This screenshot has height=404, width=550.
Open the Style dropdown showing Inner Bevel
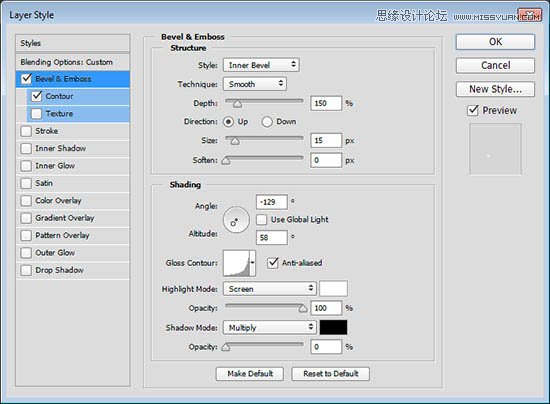point(261,65)
